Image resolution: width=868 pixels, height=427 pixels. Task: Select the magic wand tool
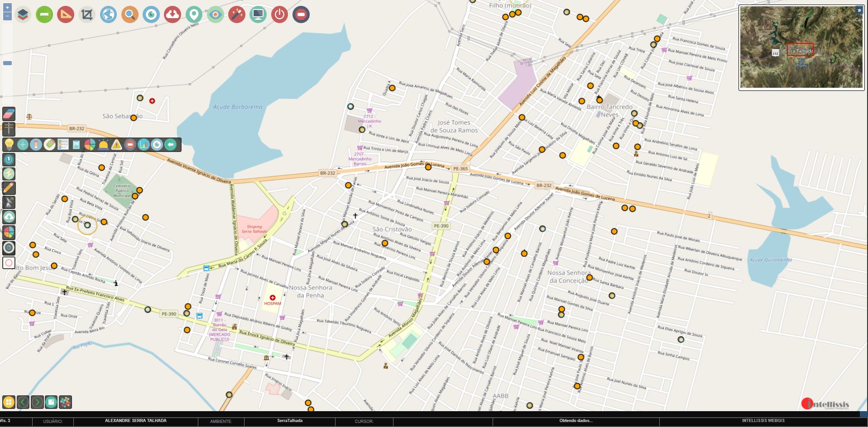click(236, 15)
